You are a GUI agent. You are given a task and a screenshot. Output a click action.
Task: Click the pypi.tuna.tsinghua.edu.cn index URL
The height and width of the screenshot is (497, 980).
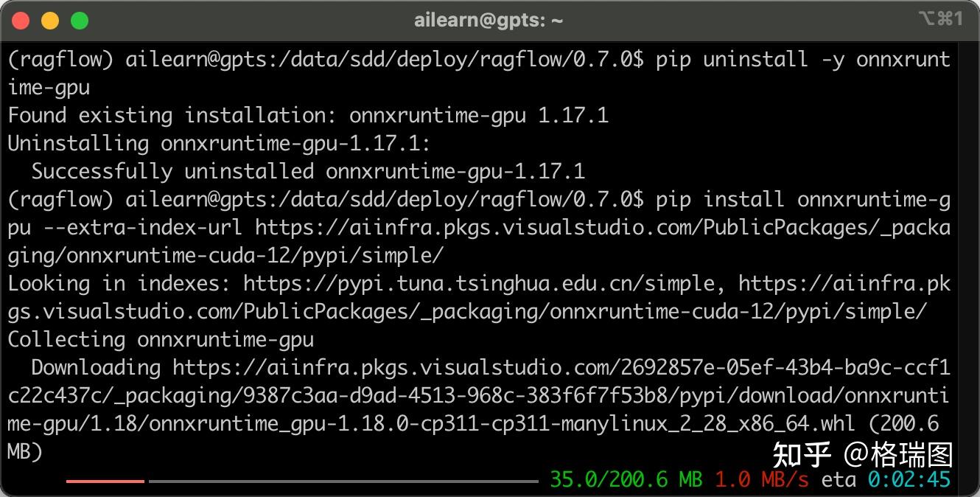[x=479, y=284]
